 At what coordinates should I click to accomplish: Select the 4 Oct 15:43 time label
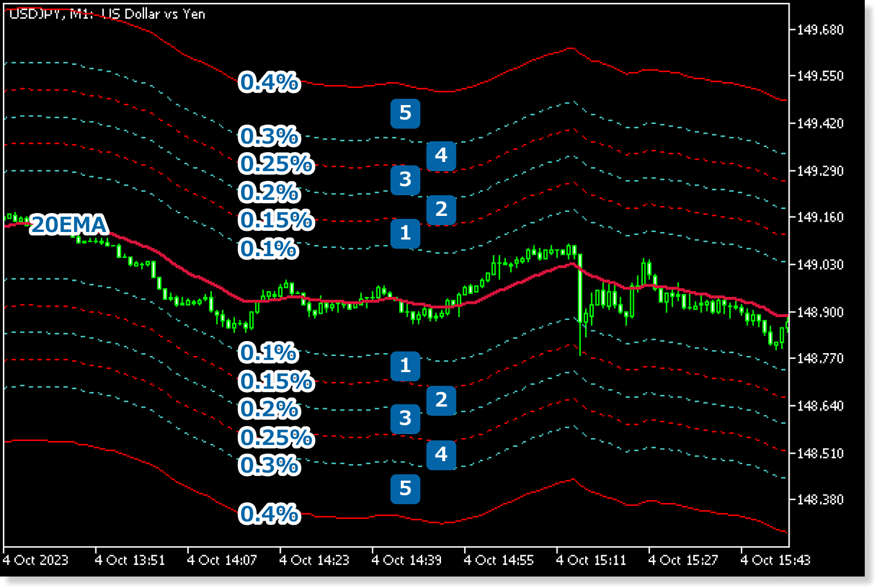point(775,560)
